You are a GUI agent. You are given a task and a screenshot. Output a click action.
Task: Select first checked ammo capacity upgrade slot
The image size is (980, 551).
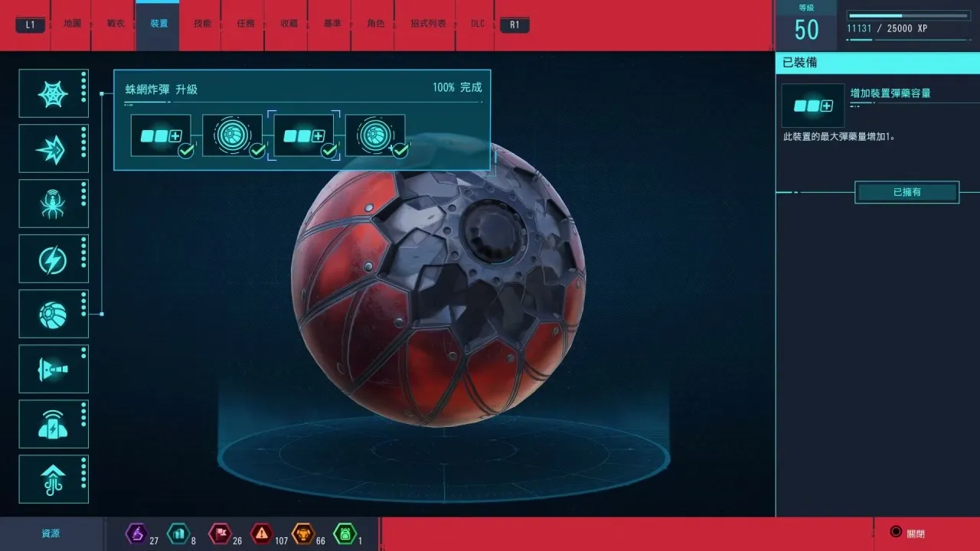pos(161,135)
